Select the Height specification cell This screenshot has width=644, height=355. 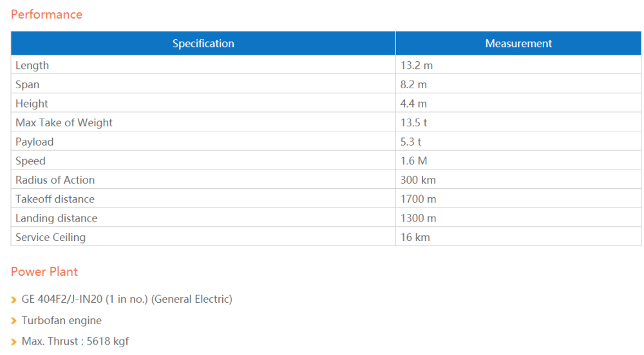pos(32,104)
